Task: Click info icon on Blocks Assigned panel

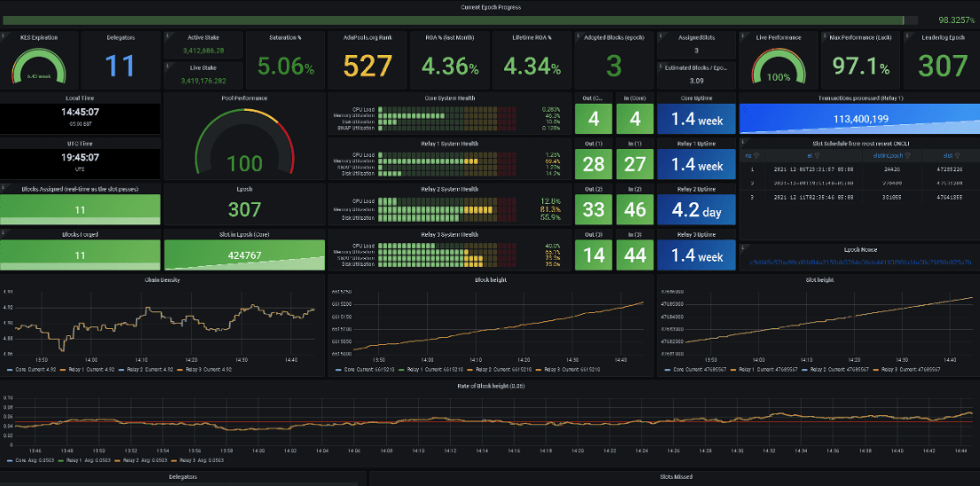Action: tap(2, 185)
